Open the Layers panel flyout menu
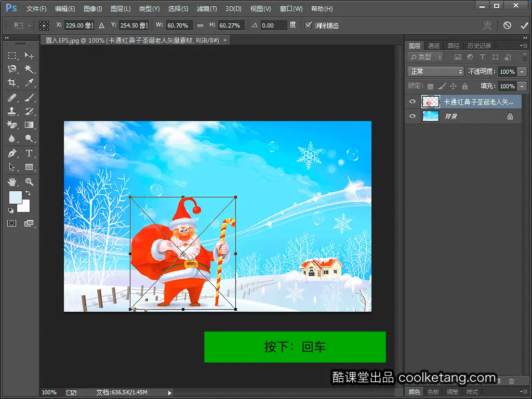The height and width of the screenshot is (399, 532). point(523,45)
